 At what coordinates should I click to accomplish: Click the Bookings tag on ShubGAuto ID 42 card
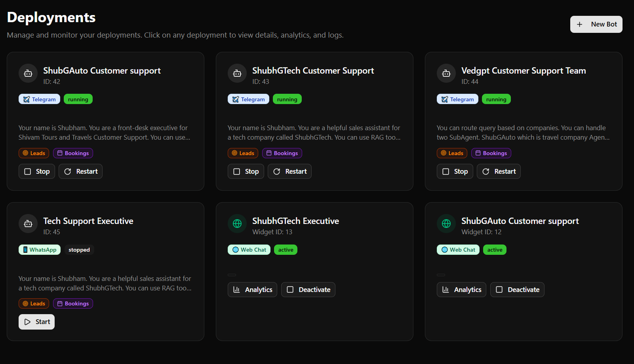coord(73,153)
